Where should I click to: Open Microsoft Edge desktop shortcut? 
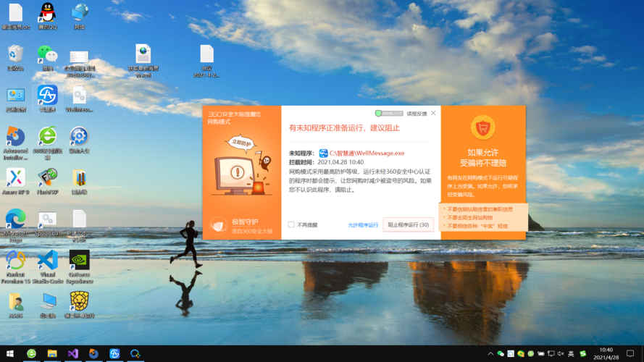coord(15,219)
